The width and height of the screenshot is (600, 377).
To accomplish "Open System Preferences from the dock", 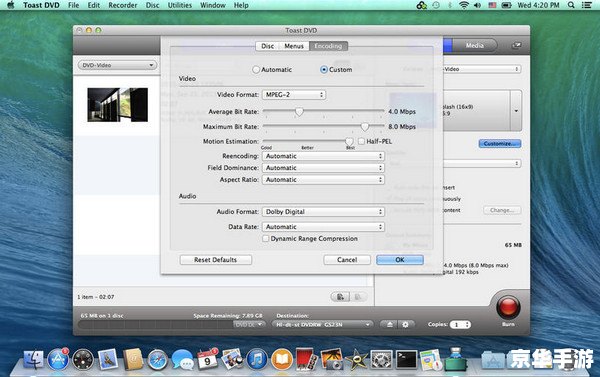I will tap(381, 360).
